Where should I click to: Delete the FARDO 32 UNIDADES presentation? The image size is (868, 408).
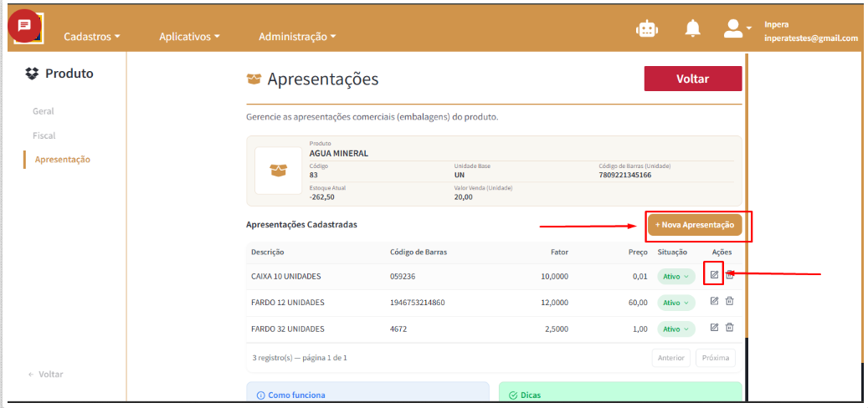click(x=730, y=327)
